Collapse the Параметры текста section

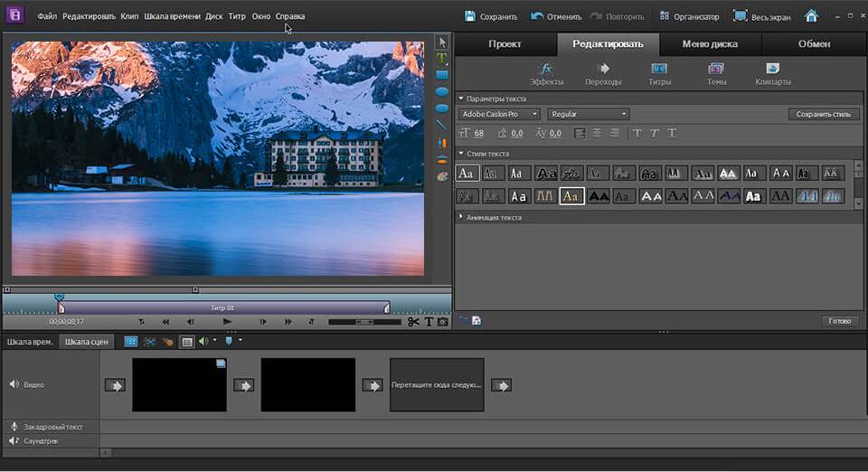(461, 98)
